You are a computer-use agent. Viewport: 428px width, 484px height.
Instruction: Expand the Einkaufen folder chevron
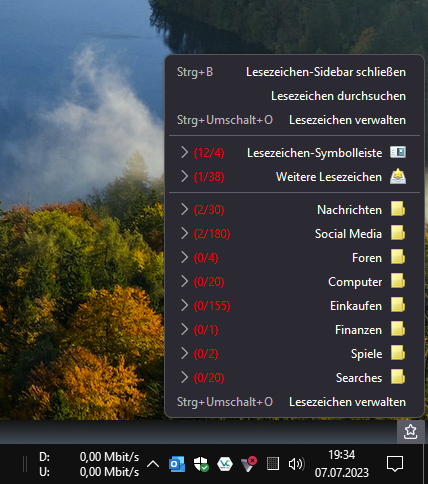(x=184, y=305)
